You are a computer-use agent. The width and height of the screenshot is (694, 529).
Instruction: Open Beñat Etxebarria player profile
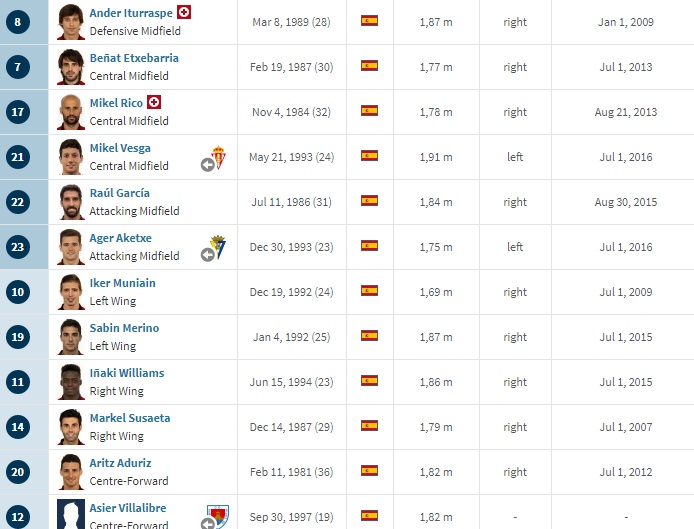click(x=134, y=58)
